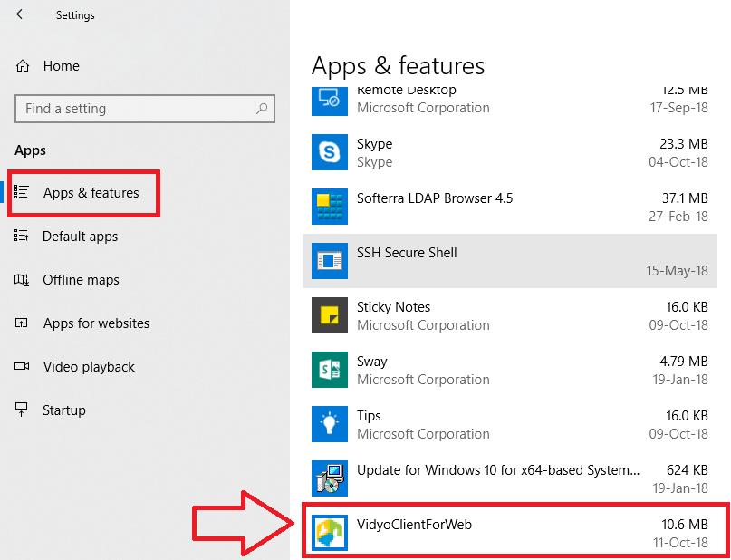Click the Apps & features list icon

pyautogui.click(x=22, y=191)
